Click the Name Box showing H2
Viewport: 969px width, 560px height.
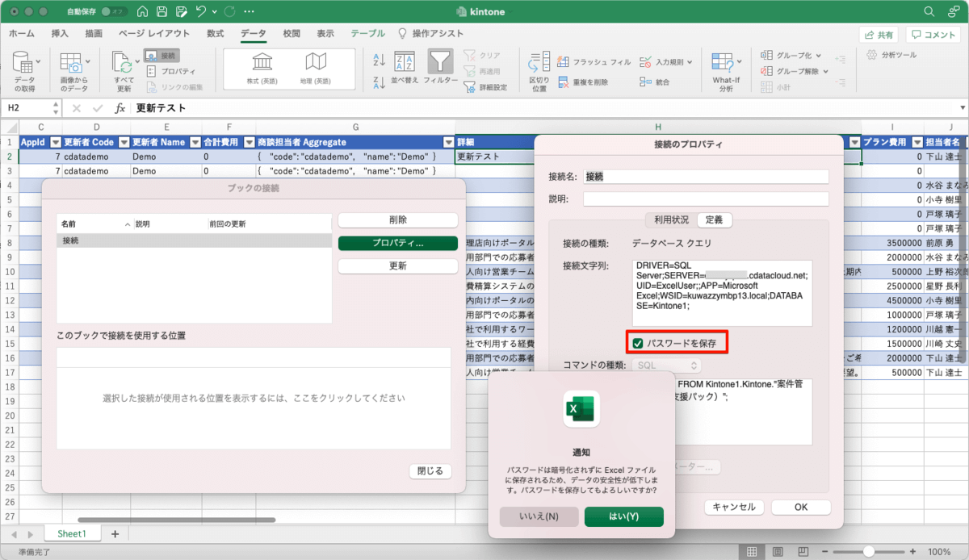[31, 108]
